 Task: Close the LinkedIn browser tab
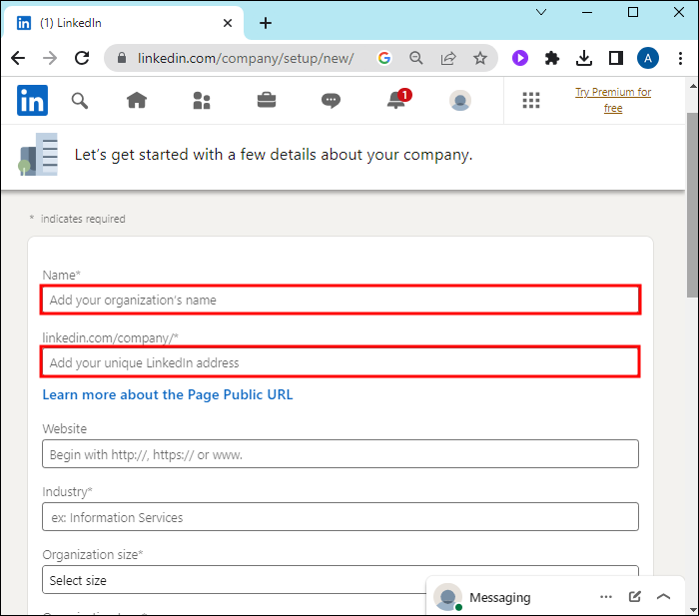[228, 23]
